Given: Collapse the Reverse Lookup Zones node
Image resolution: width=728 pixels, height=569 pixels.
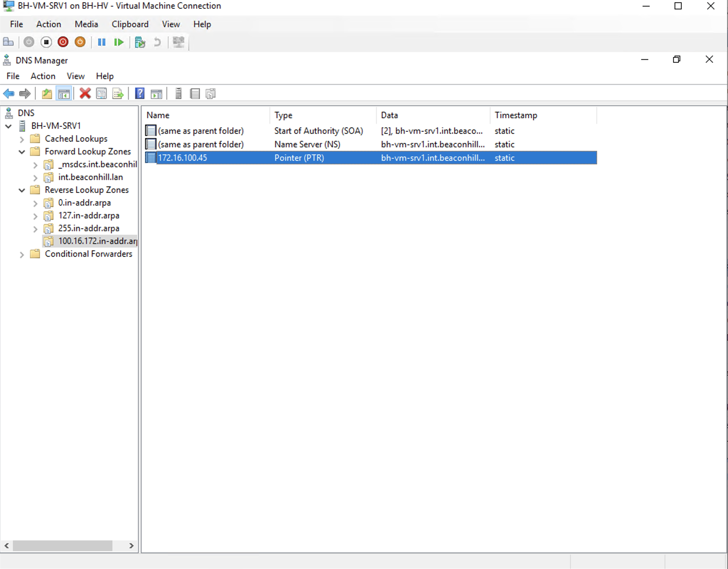Looking at the screenshot, I should coord(22,190).
